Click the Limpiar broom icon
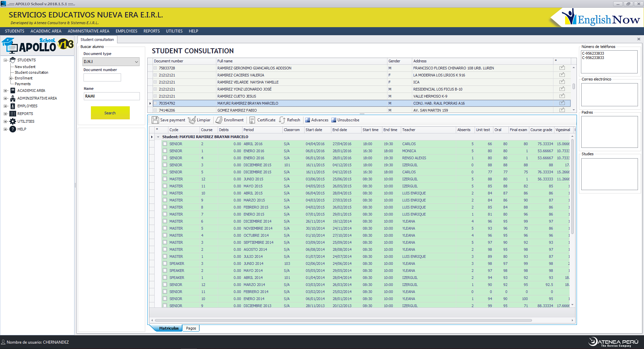 click(x=192, y=120)
